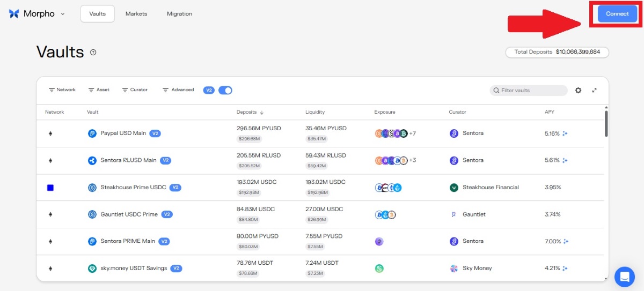
Task: Toggle the V2 vaults switch
Action: click(x=225, y=90)
